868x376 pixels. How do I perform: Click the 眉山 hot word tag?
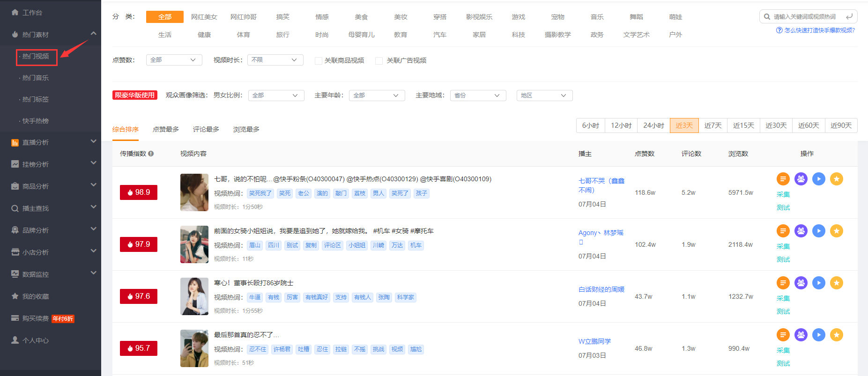coord(255,245)
